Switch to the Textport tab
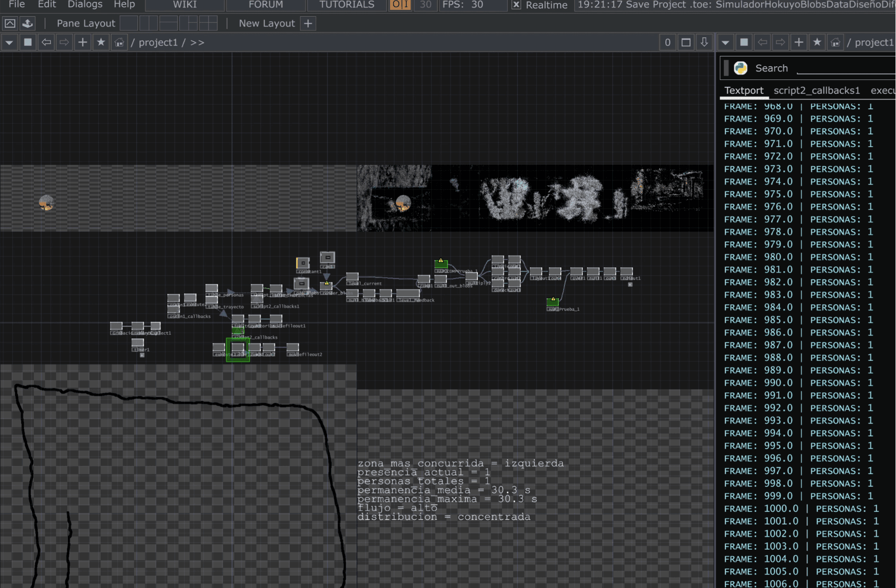This screenshot has width=896, height=588. click(744, 91)
